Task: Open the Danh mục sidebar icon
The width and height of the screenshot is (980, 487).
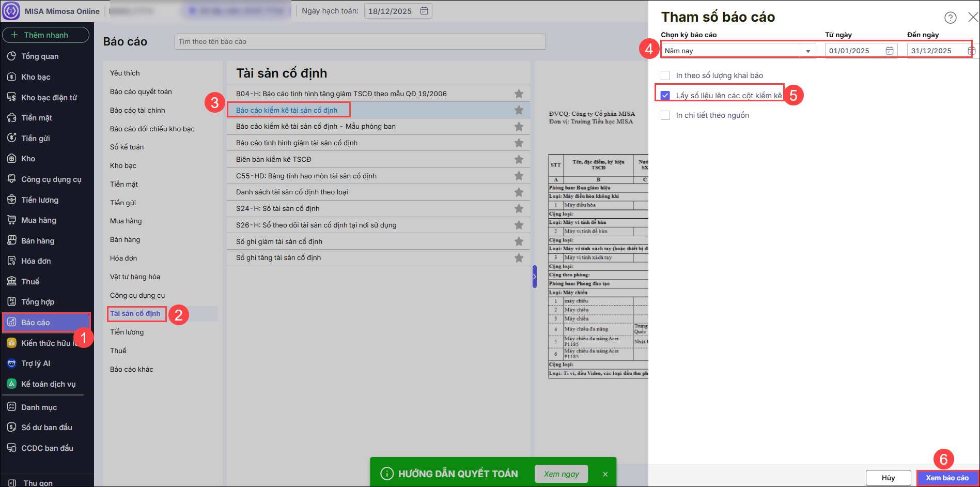Action: [x=11, y=407]
